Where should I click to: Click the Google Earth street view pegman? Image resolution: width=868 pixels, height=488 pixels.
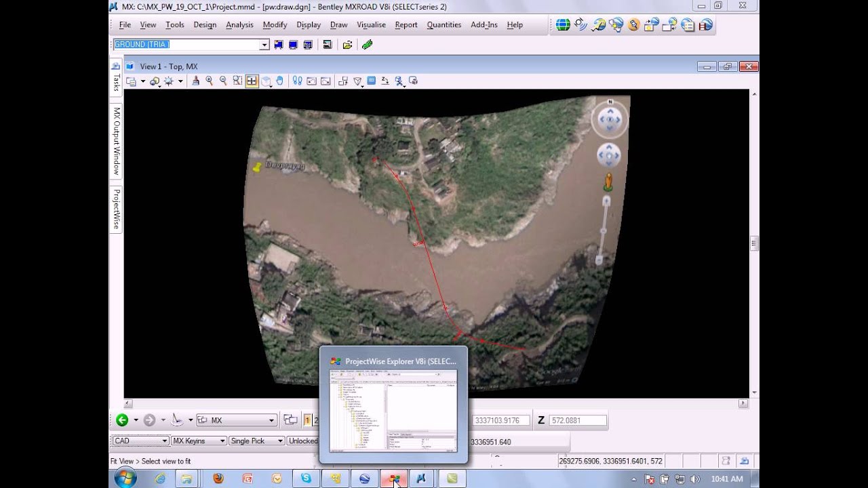[608, 182]
